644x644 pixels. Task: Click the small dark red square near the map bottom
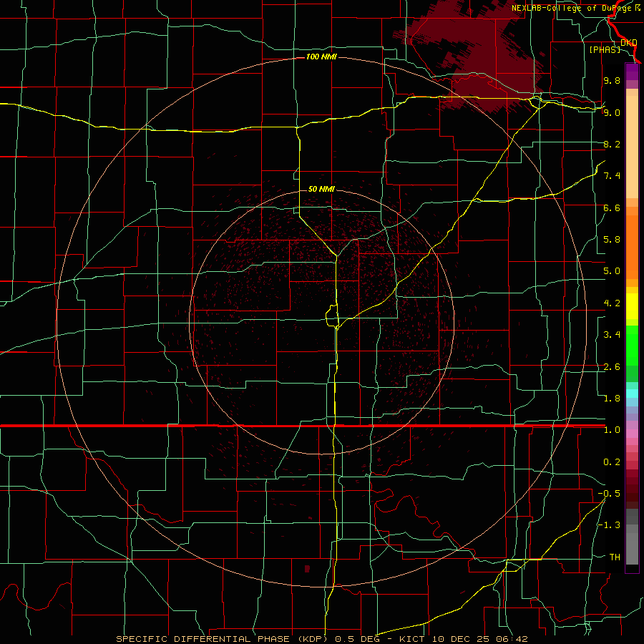tap(307, 568)
